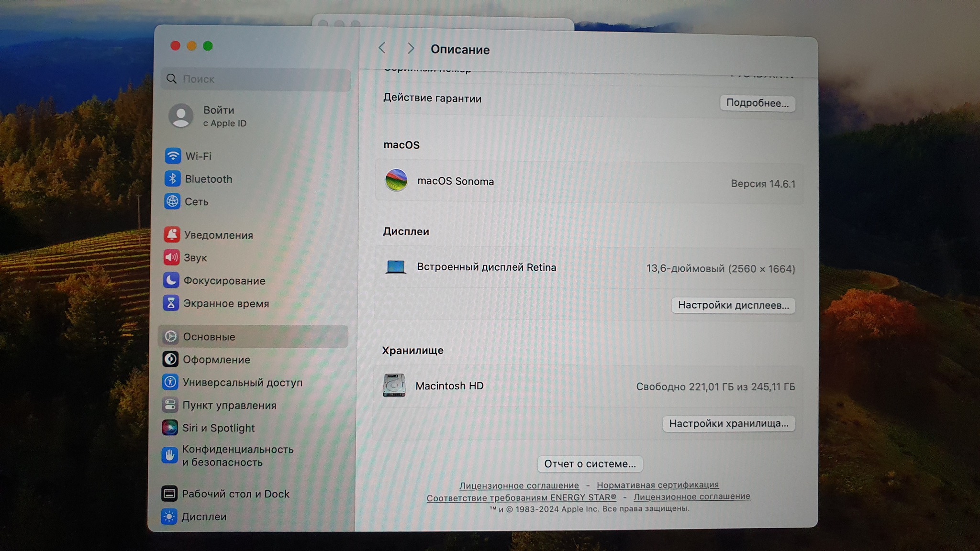Go back with left chevron arrow
Image resolution: width=980 pixels, height=551 pixels.
click(382, 48)
